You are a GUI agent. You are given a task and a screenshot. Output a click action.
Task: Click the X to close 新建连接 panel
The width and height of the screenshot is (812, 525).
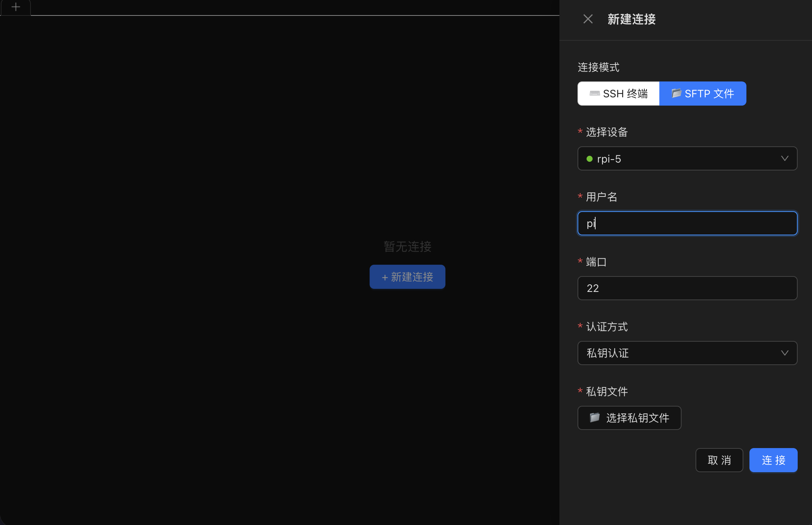point(588,19)
